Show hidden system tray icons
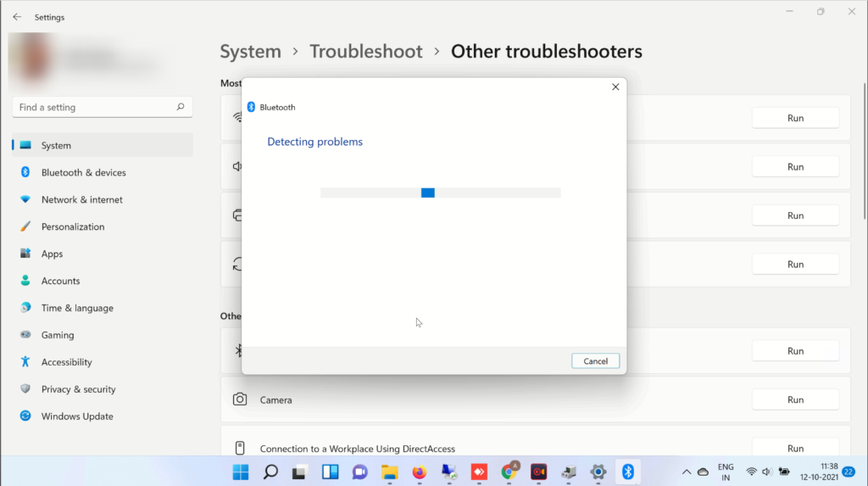 point(687,472)
